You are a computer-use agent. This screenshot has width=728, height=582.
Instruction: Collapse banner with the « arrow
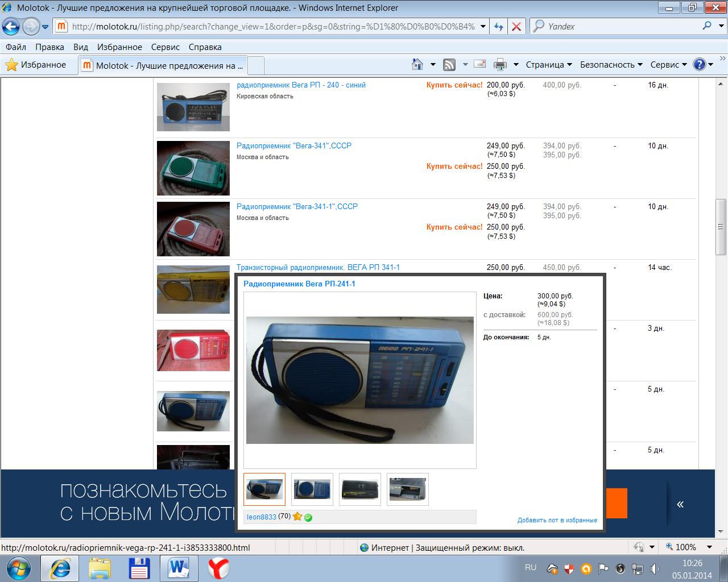pos(680,504)
